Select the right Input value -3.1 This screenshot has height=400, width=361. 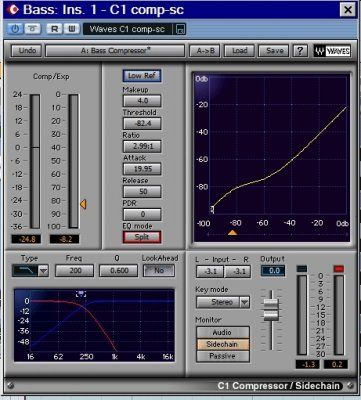pyautogui.click(x=238, y=271)
